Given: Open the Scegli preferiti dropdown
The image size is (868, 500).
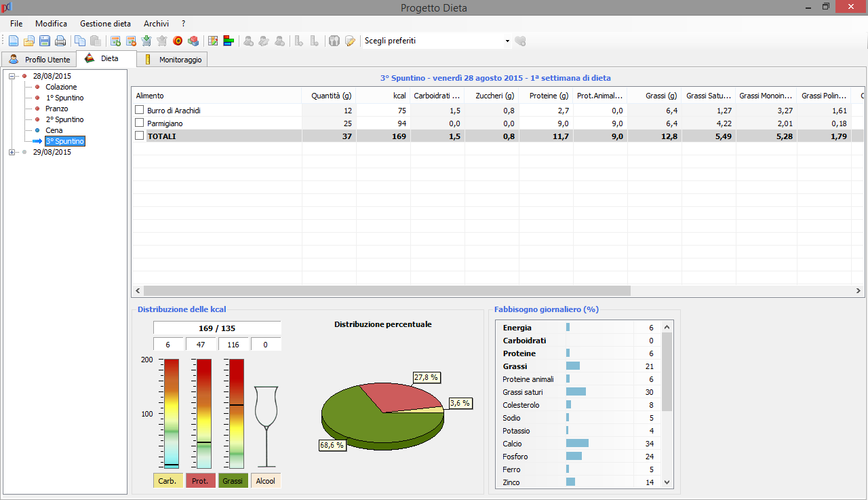Looking at the screenshot, I should [507, 41].
